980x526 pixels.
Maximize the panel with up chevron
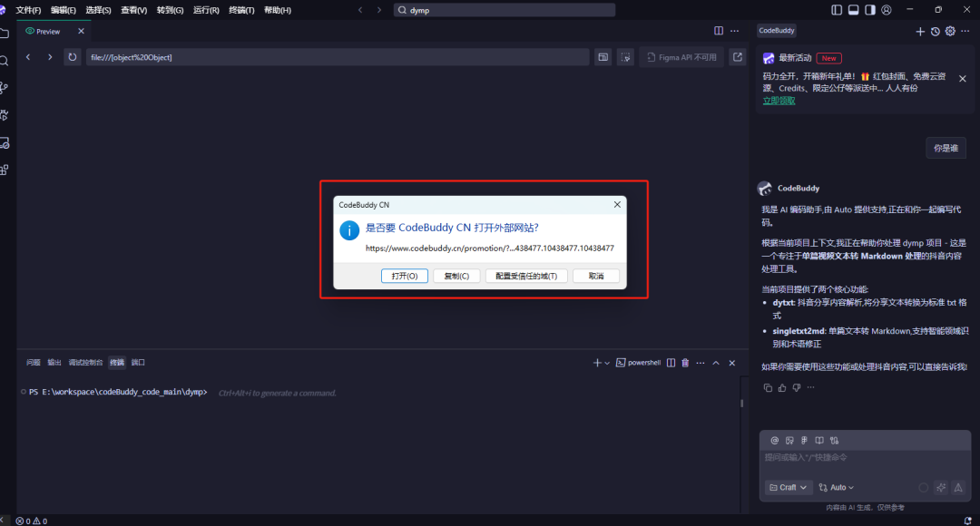point(716,363)
